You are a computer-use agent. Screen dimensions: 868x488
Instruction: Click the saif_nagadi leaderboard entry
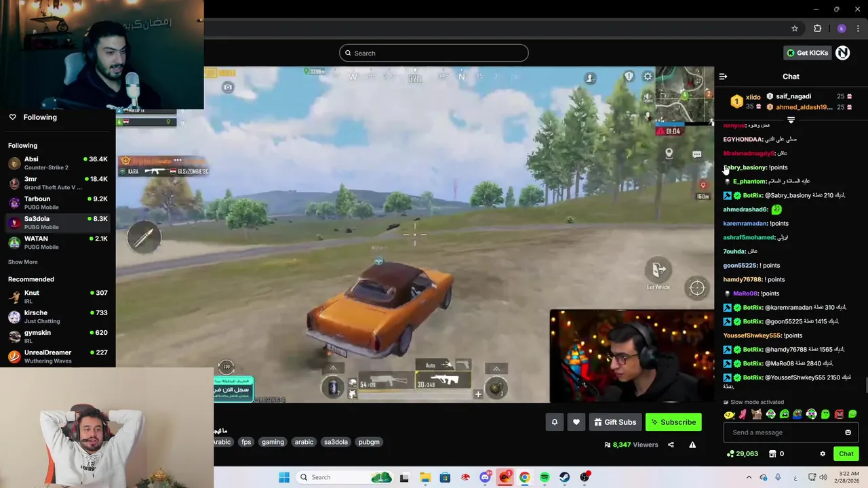click(x=793, y=96)
